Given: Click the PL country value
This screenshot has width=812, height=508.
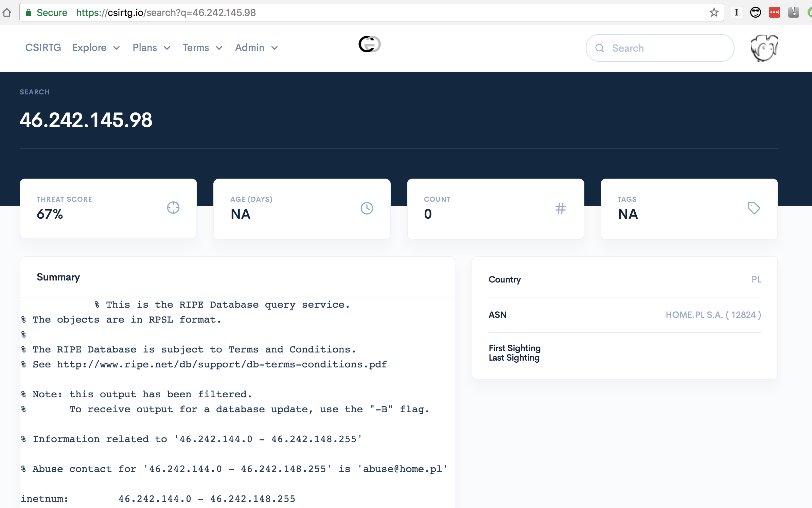Looking at the screenshot, I should tap(756, 279).
